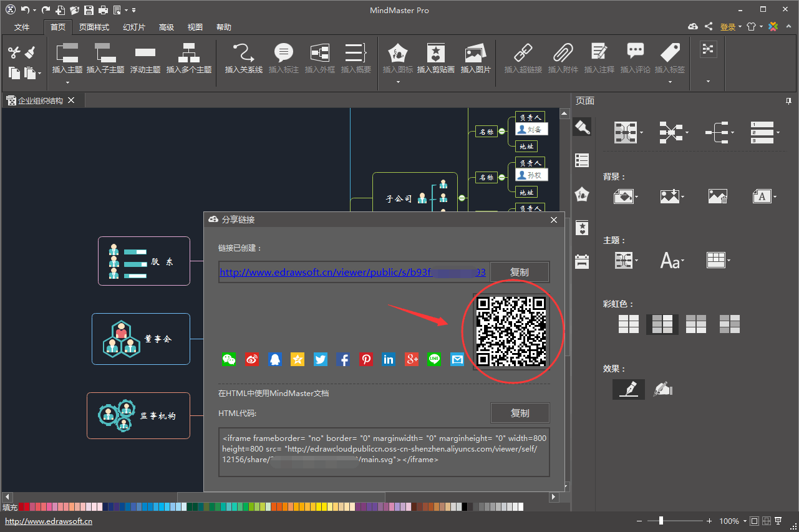Enable the pen line effect option
This screenshot has width=799, height=532.
tap(629, 389)
